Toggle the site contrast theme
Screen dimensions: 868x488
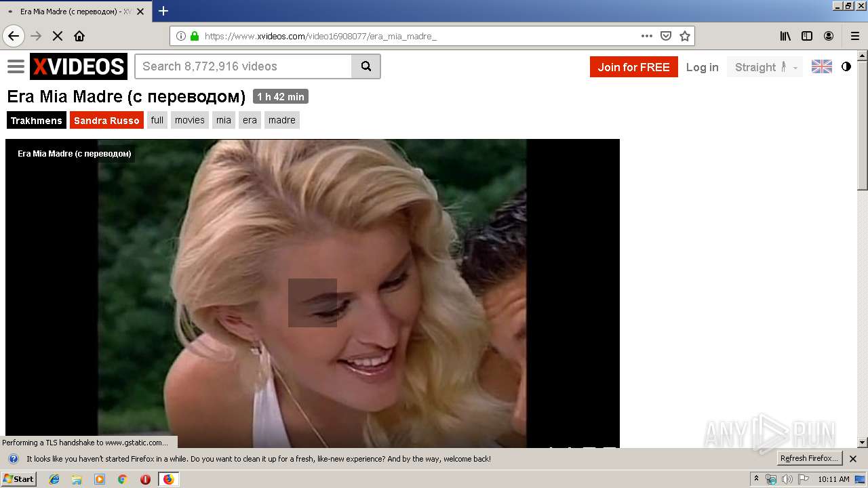point(846,66)
